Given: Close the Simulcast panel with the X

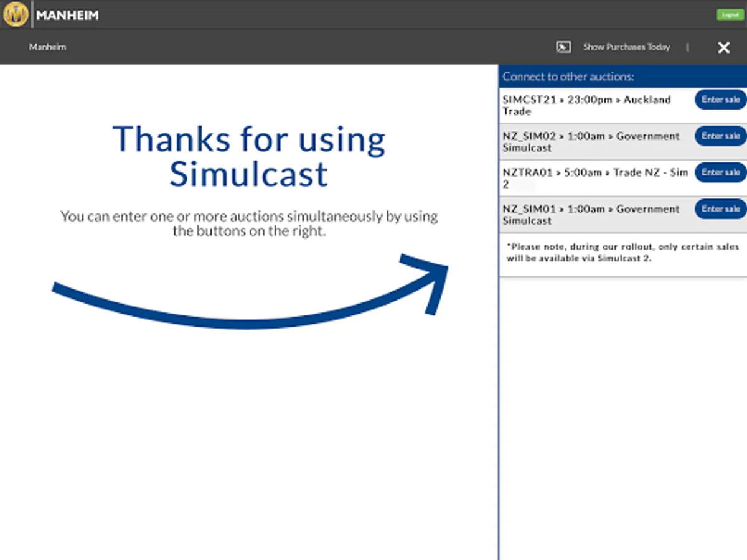Looking at the screenshot, I should coord(723,47).
